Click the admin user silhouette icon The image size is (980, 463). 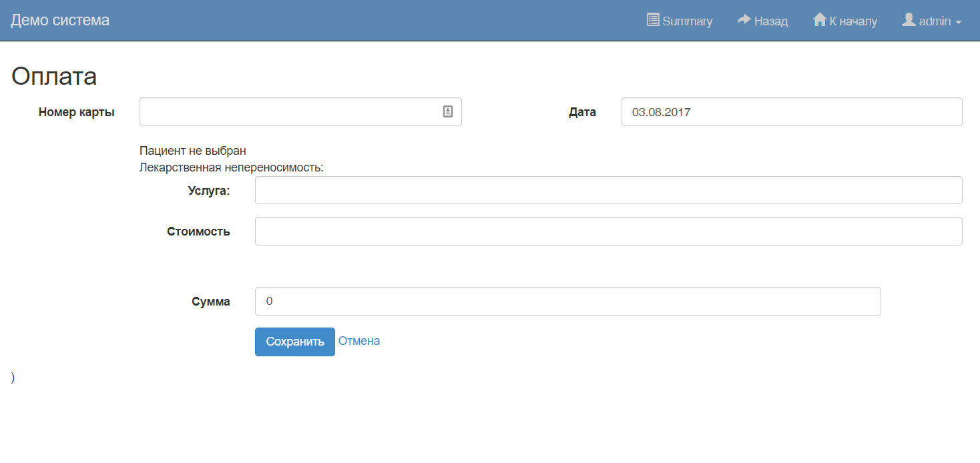click(x=909, y=20)
